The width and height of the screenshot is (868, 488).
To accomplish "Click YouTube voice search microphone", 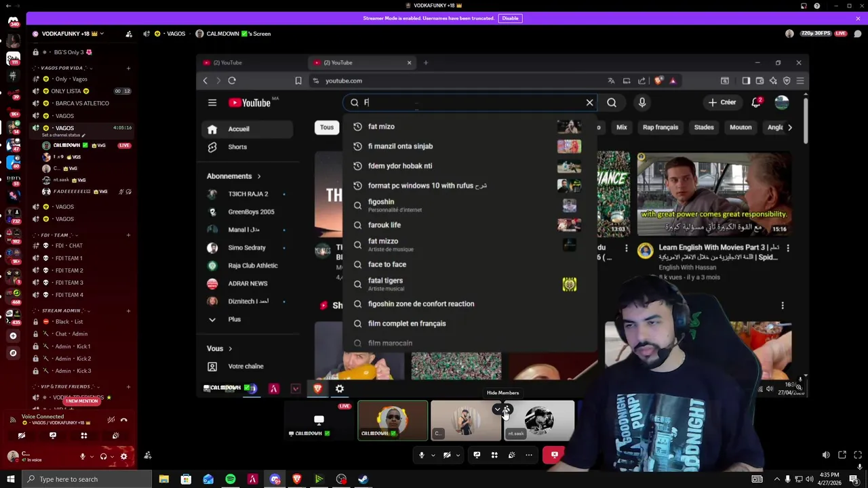I will tap(642, 102).
